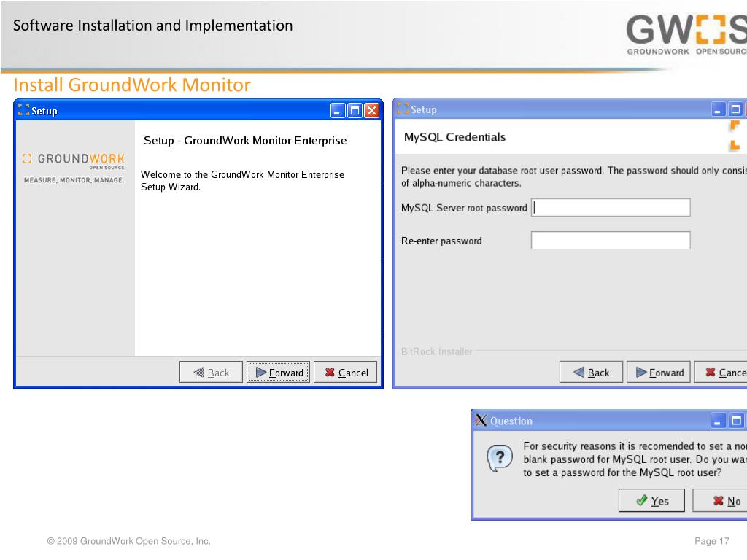747x560 pixels.
Task: Click the bracket icon in the MySQL Setup title bar
Action: [x=403, y=109]
